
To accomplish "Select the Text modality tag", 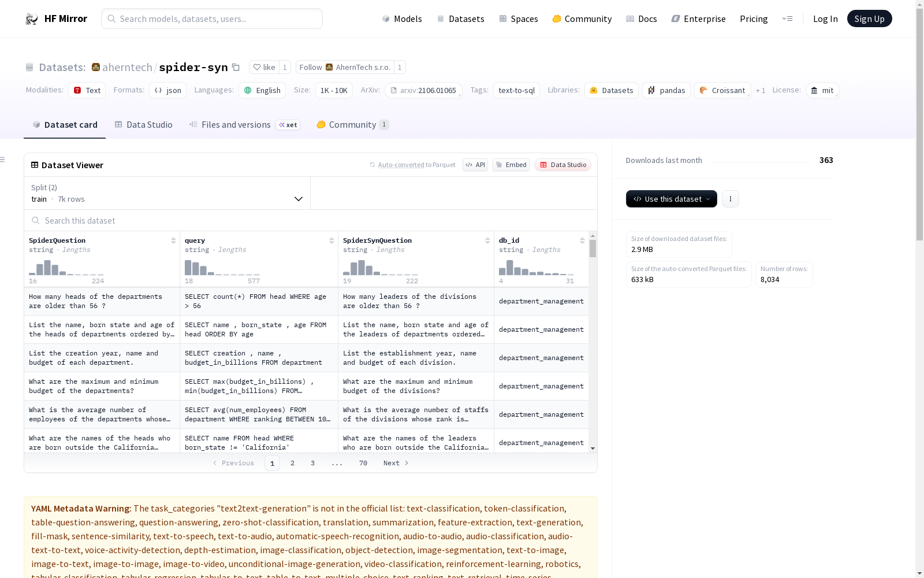I will pyautogui.click(x=87, y=90).
